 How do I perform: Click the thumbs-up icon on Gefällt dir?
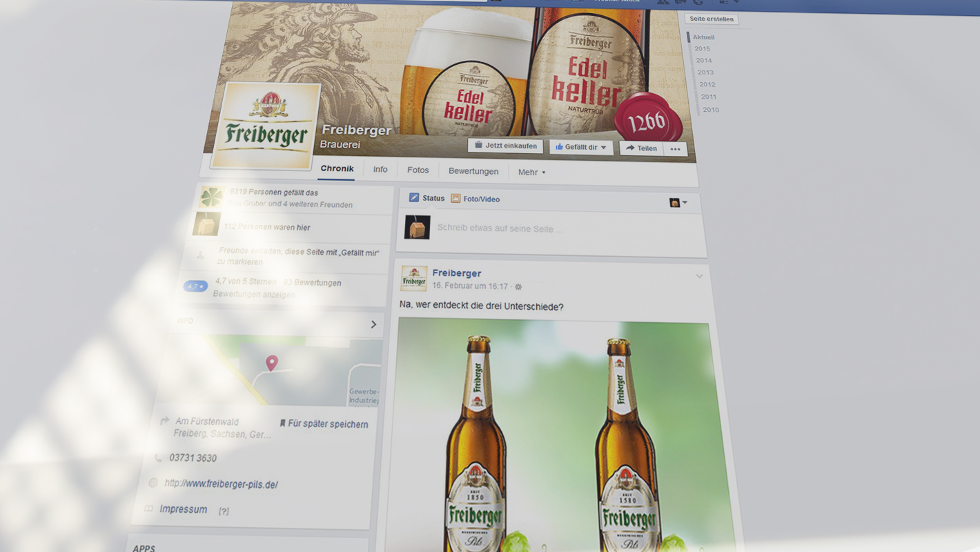(x=559, y=147)
